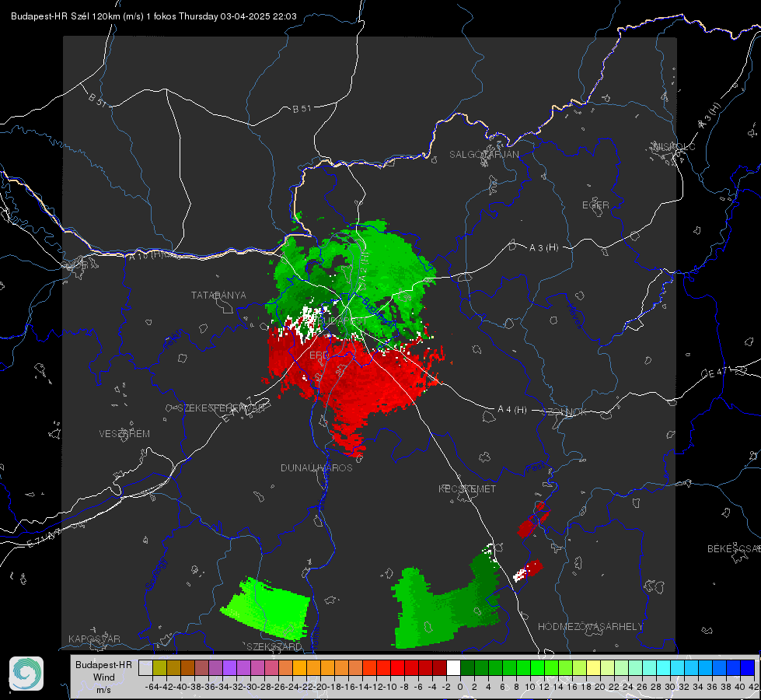Click the bright green echo near Szekszárd
The width and height of the screenshot is (761, 700).
[x=267, y=608]
